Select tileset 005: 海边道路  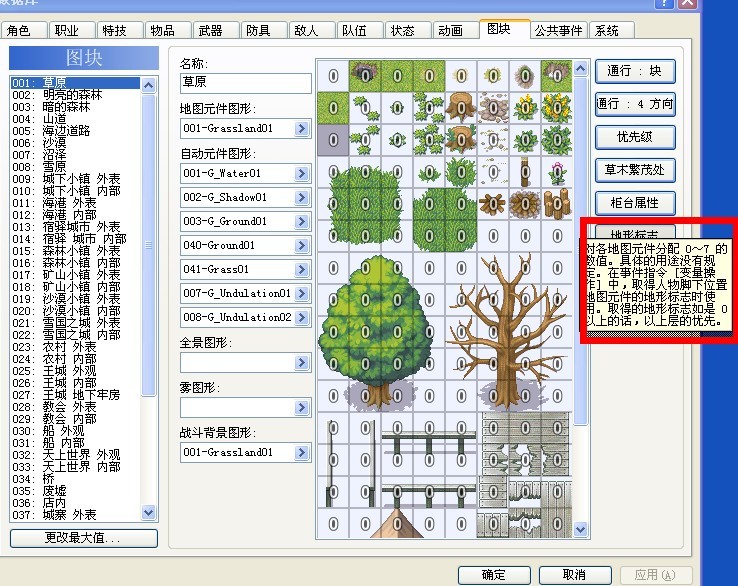(x=75, y=131)
